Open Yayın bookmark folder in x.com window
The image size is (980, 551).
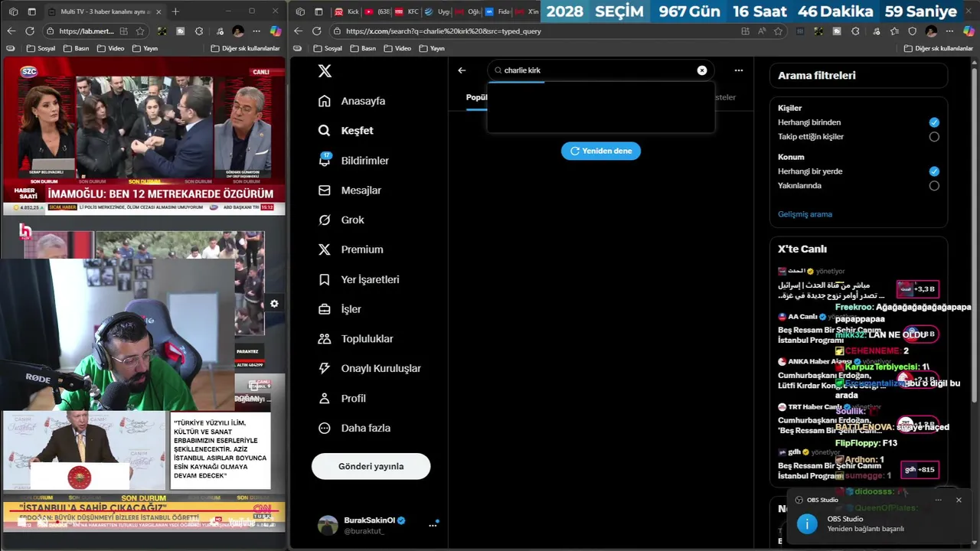point(432,48)
